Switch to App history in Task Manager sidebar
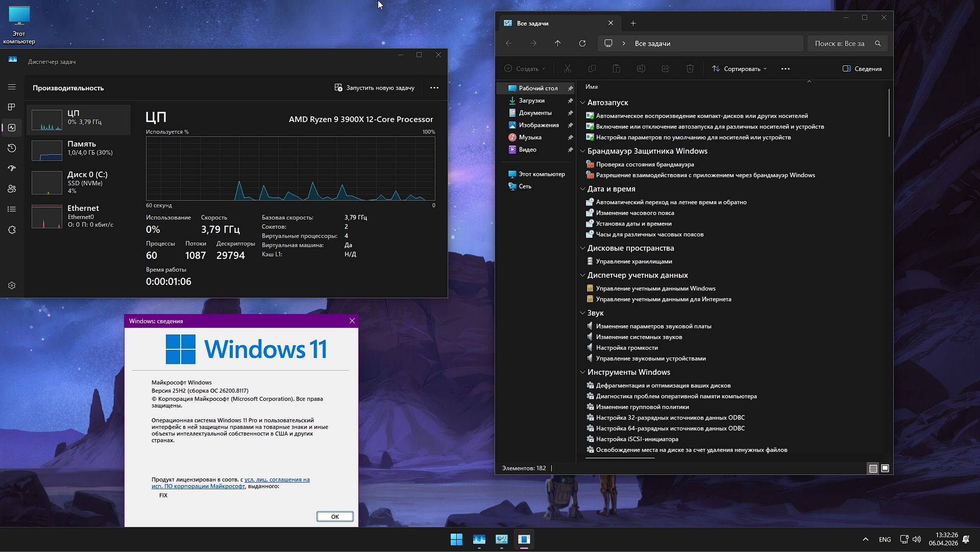 tap(12, 148)
